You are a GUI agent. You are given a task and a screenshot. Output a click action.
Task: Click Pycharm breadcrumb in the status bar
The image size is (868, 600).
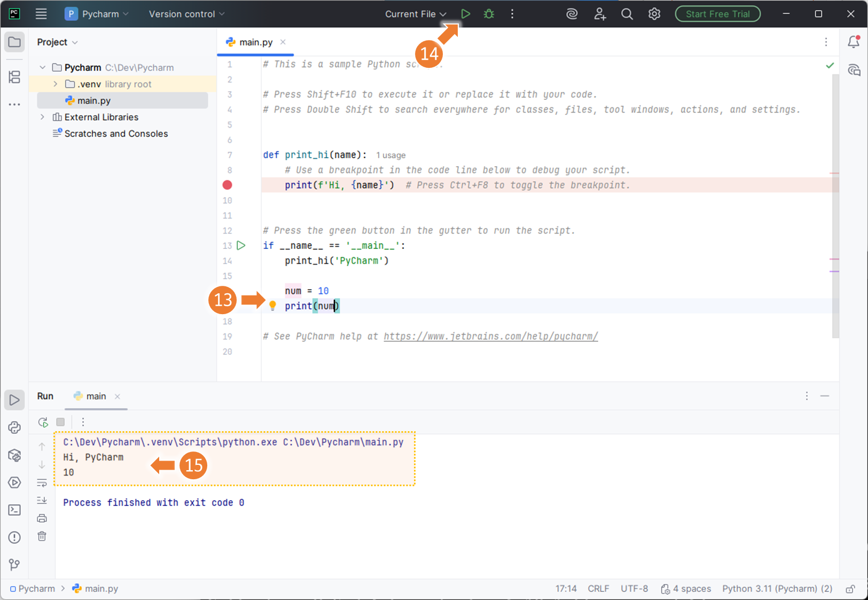(x=32, y=589)
